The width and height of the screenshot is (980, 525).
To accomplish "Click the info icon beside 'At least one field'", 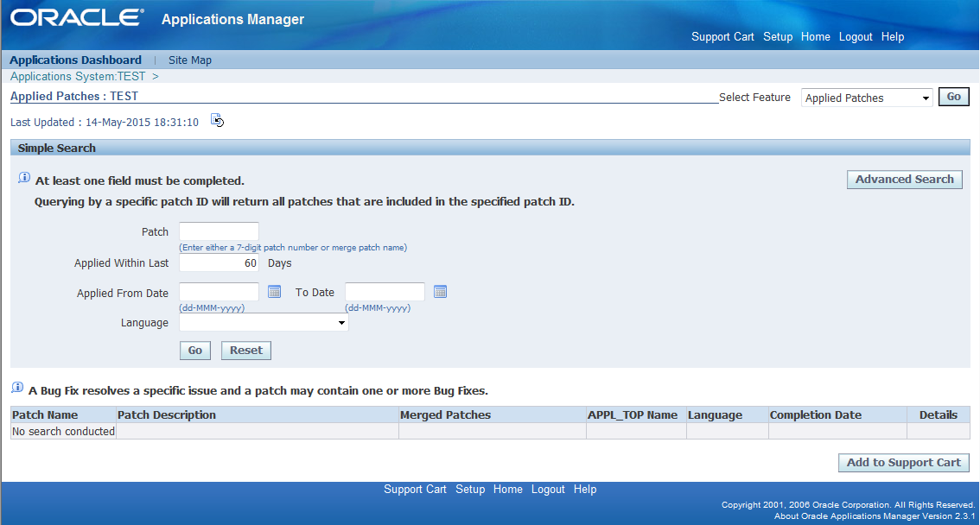I will [23, 178].
